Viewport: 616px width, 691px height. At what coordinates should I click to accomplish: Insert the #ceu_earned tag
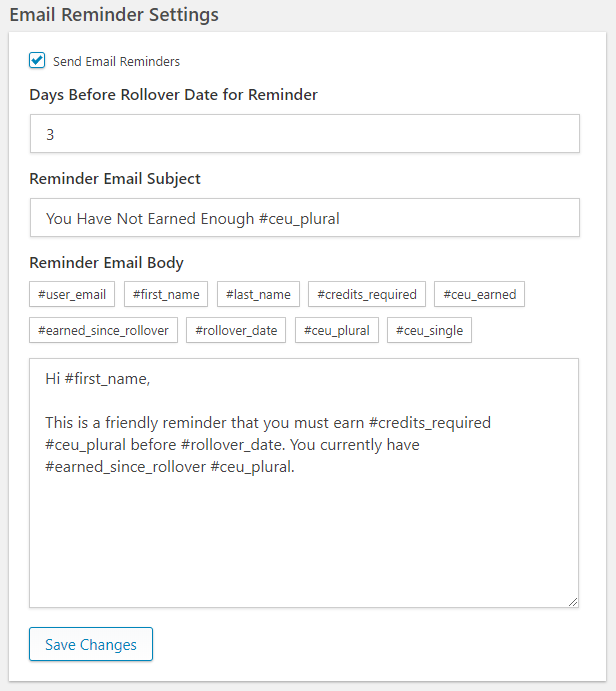pos(479,294)
